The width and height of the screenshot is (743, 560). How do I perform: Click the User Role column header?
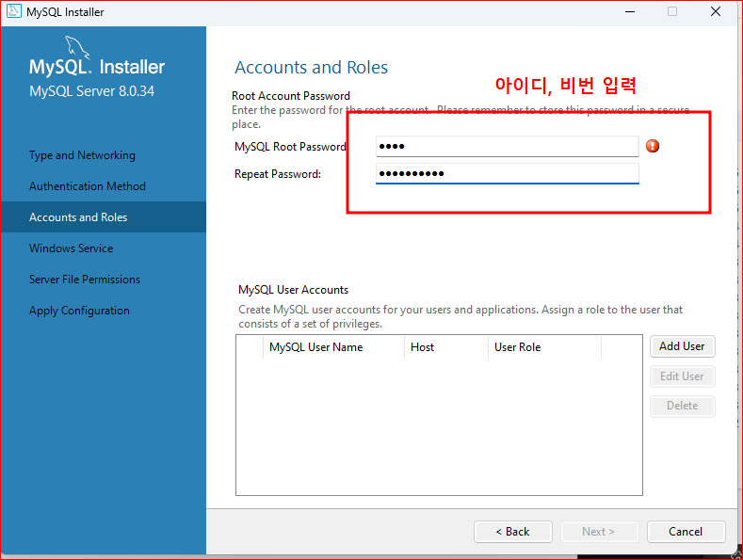pyautogui.click(x=544, y=347)
